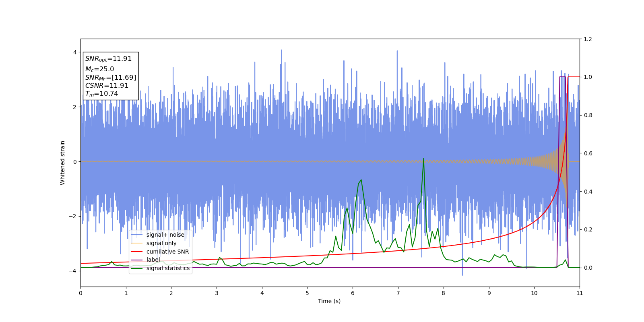Click the SNRMF=[11.69] annotation text
Viewport: 644px width, 322px height.
(x=111, y=78)
